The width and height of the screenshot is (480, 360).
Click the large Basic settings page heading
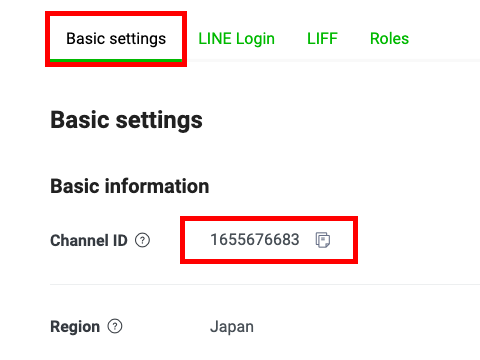(126, 120)
